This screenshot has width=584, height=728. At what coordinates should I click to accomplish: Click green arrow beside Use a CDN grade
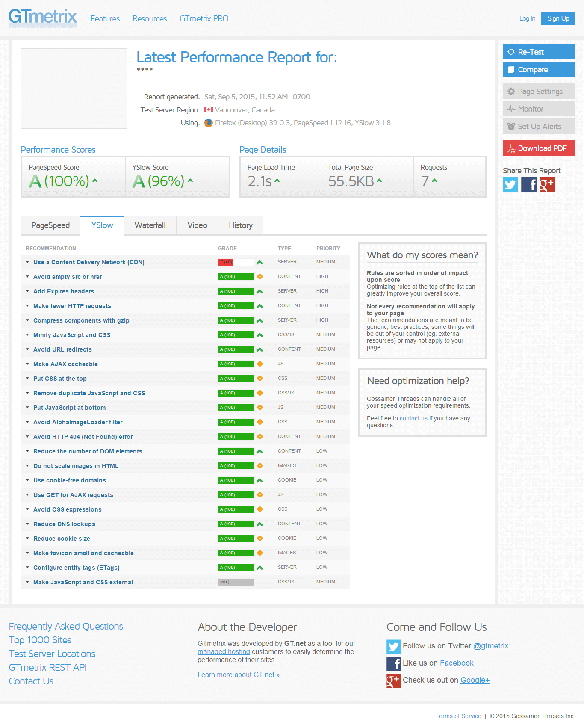point(260,262)
